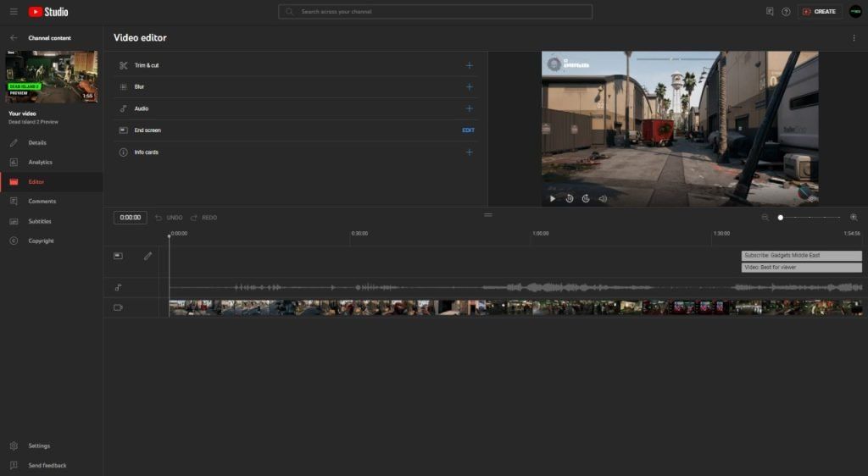The width and height of the screenshot is (868, 476).
Task: Click the REDO button
Action: pos(203,218)
